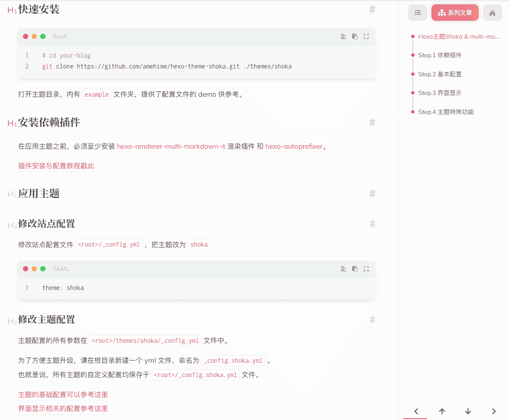The width and height of the screenshot is (509, 420).
Task: Open 界面显示相关的配置参考这里 link
Action: (x=63, y=409)
